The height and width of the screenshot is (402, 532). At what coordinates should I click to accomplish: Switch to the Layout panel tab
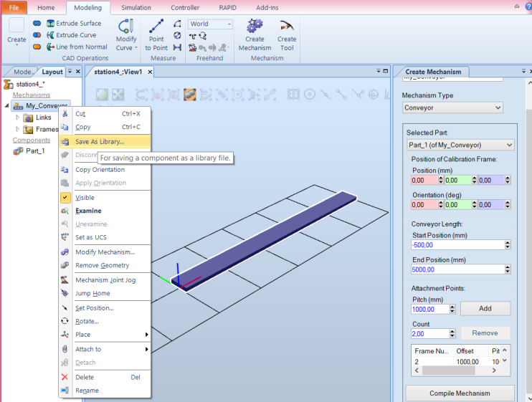pyautogui.click(x=52, y=72)
